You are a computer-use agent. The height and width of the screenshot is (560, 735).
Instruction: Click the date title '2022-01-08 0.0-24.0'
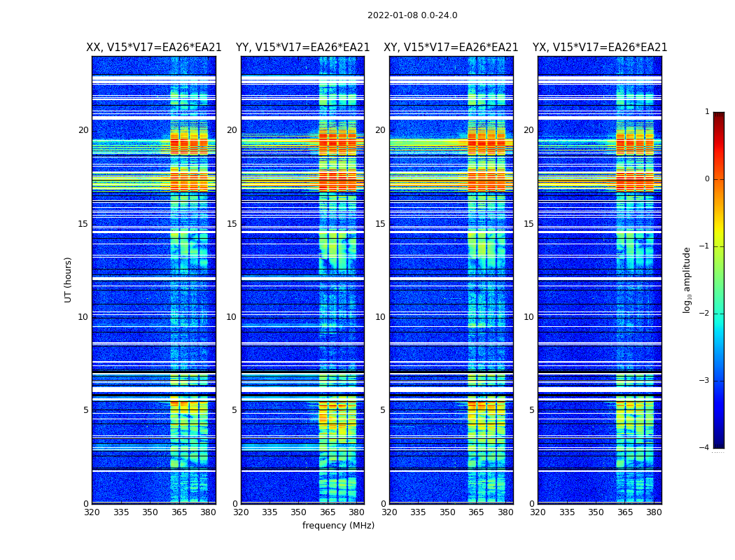412,15
